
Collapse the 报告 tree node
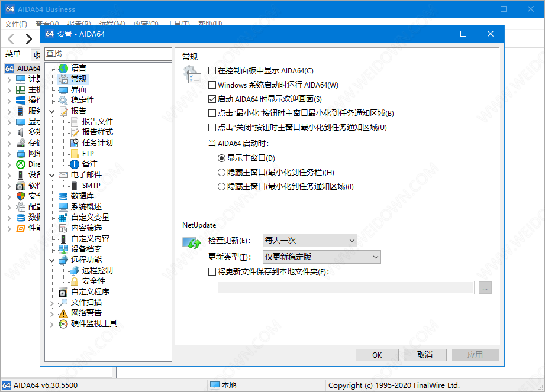(x=52, y=112)
